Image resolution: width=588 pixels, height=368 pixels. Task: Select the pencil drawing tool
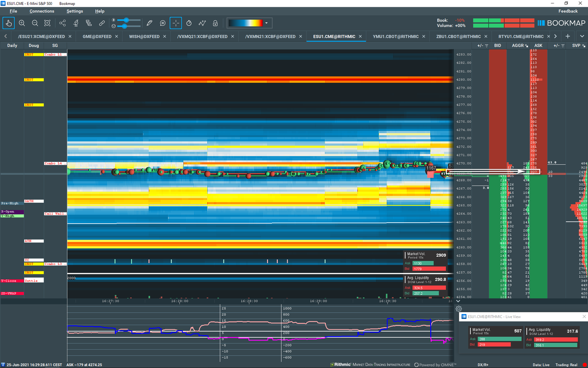149,23
